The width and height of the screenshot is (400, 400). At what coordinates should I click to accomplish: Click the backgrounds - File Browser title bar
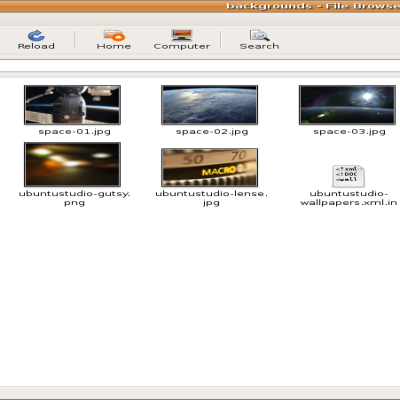tap(200, 6)
